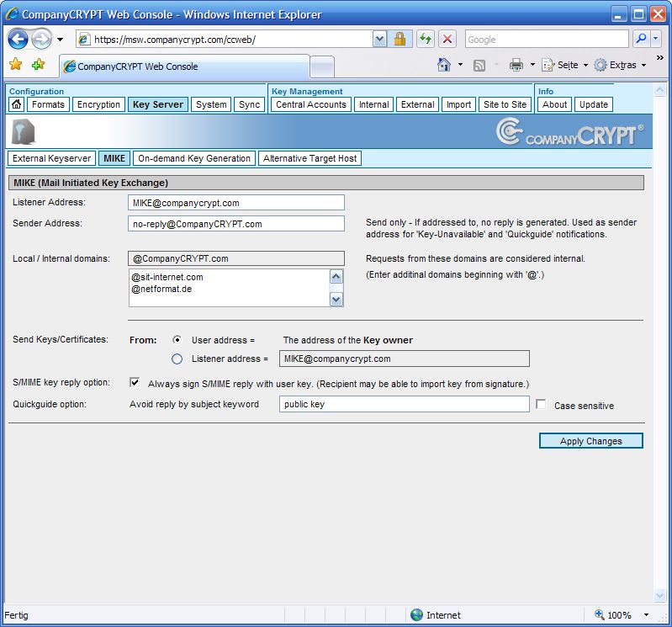Image resolution: width=672 pixels, height=627 pixels.
Task: Click the Add to Favorites icon
Action: (38, 65)
